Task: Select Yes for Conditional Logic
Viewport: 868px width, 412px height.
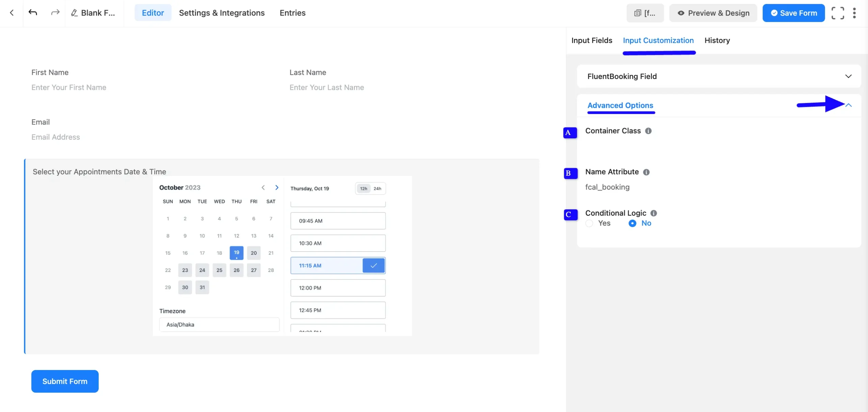Action: [x=589, y=223]
